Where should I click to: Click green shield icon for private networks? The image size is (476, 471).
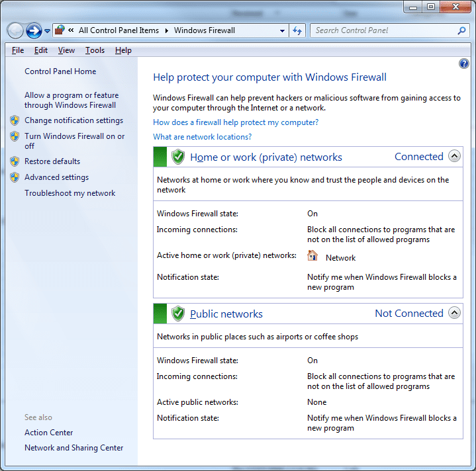pyautogui.click(x=178, y=157)
